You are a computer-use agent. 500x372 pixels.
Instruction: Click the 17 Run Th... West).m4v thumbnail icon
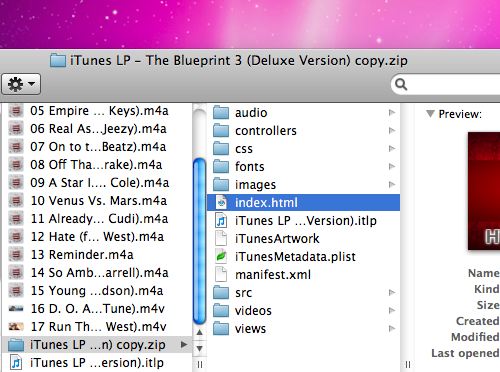coord(16,327)
